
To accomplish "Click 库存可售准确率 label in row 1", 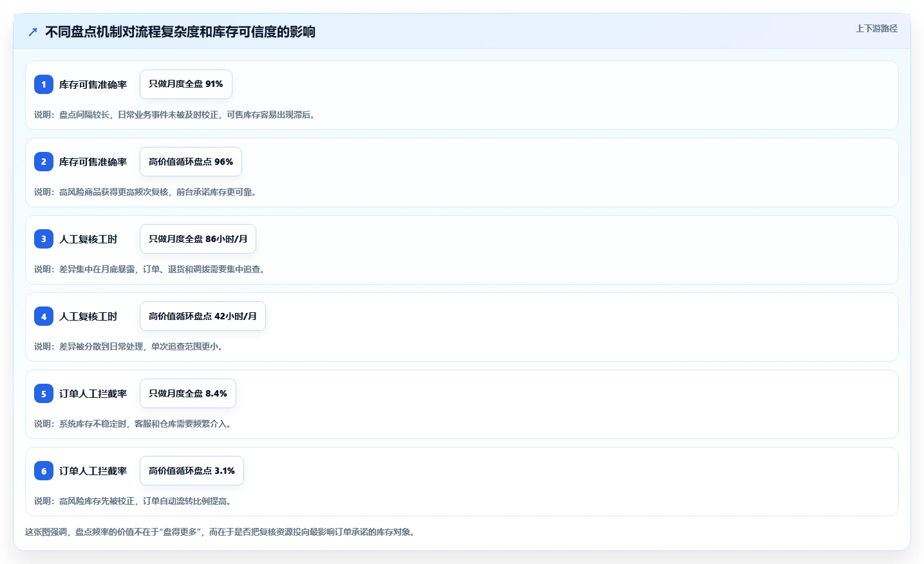I will pyautogui.click(x=93, y=84).
